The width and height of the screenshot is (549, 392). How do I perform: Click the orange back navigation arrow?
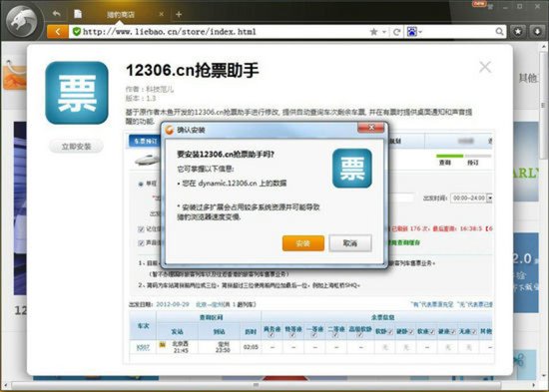click(58, 32)
